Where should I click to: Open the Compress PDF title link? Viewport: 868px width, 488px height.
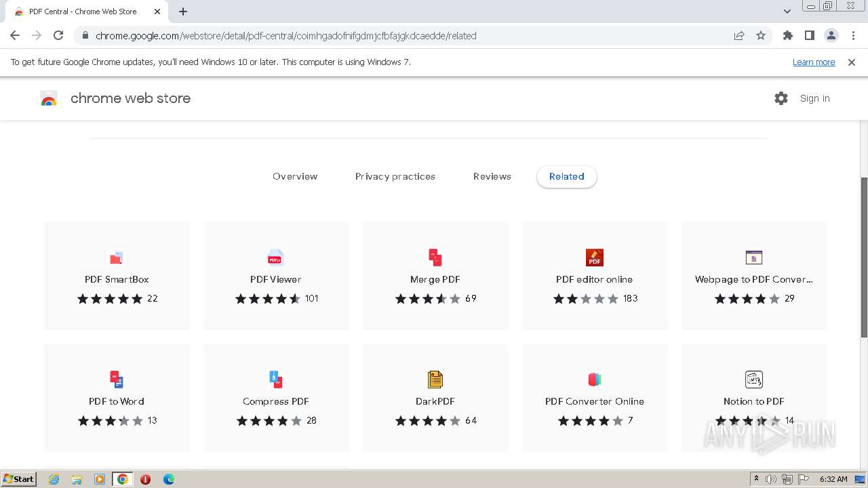point(275,401)
